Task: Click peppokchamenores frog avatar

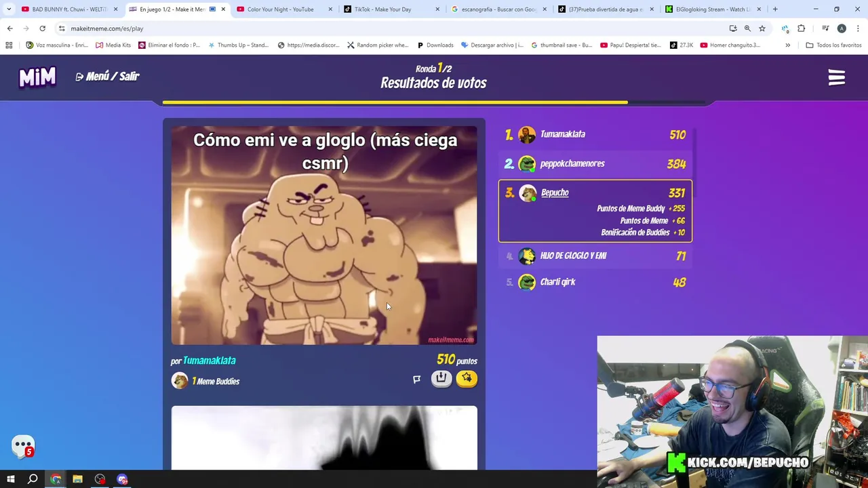Action: click(x=527, y=163)
